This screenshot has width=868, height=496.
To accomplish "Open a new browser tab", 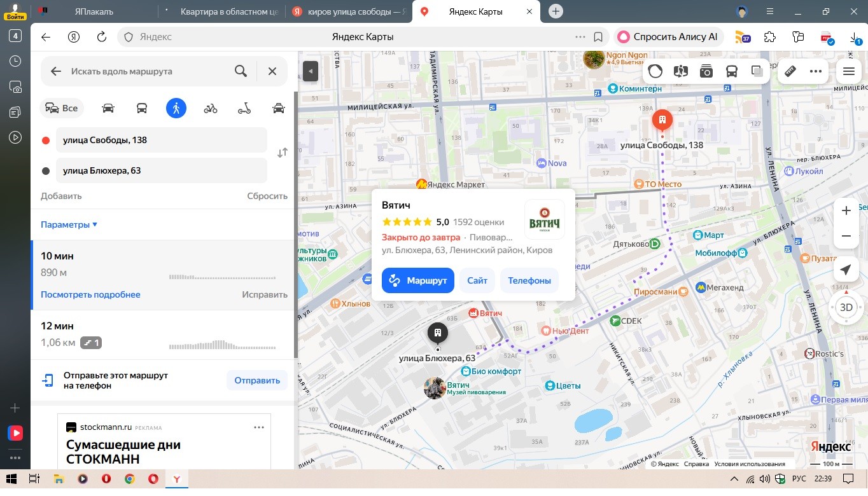I will [x=556, y=11].
